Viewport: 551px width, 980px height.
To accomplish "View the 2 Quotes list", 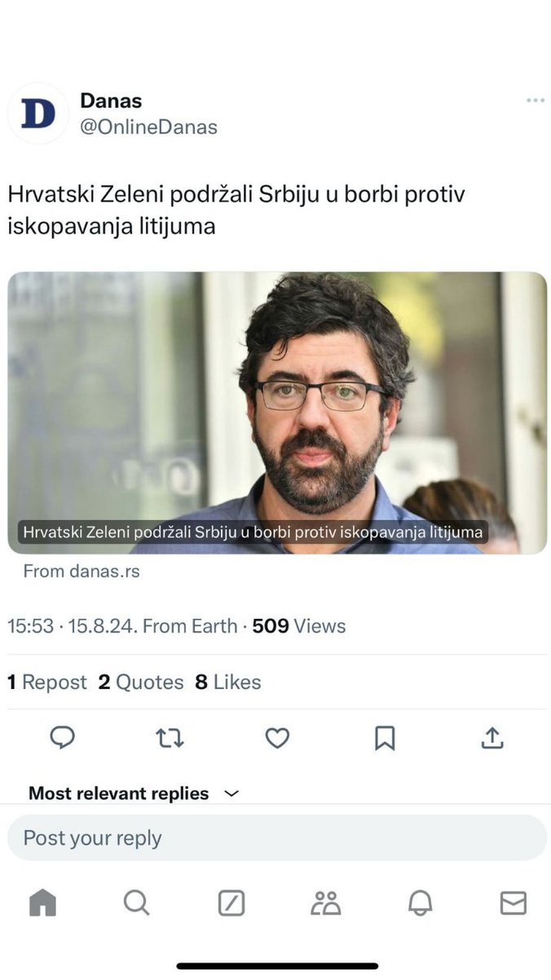I will click(141, 682).
